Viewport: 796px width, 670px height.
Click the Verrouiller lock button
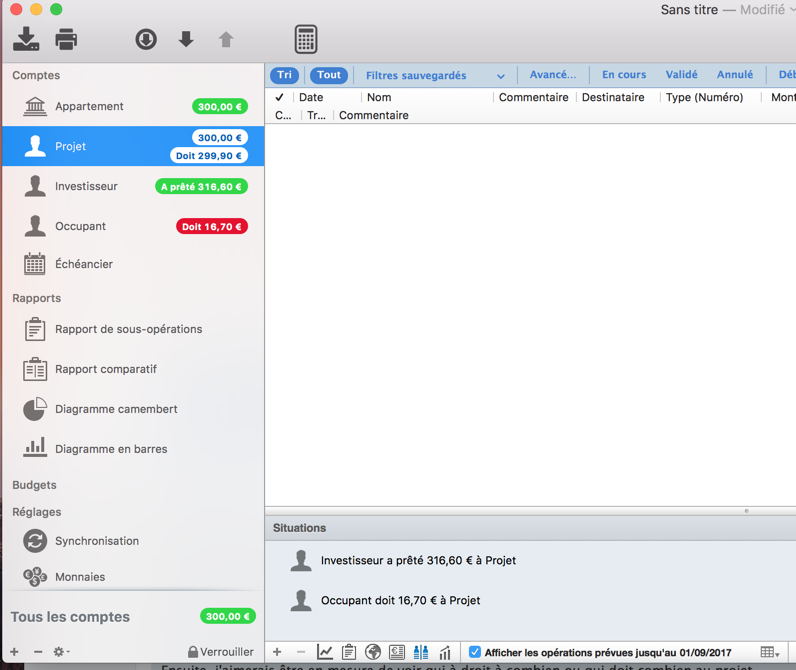coord(220,652)
